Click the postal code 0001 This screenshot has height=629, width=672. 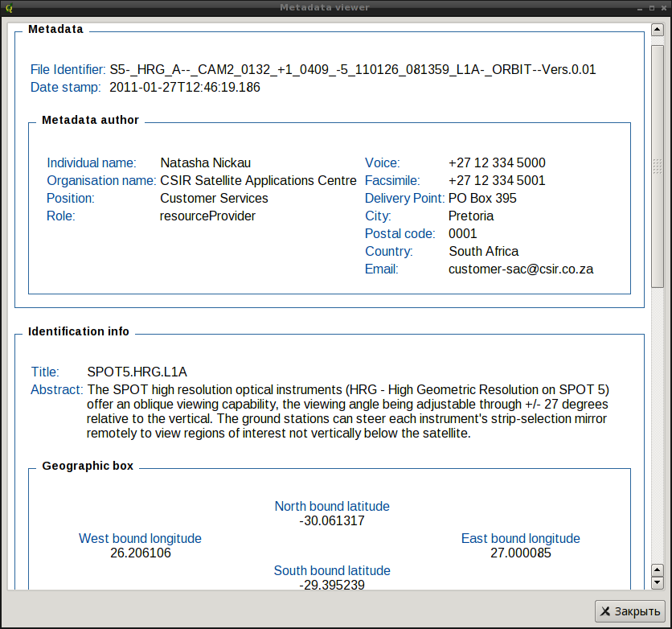tap(462, 234)
